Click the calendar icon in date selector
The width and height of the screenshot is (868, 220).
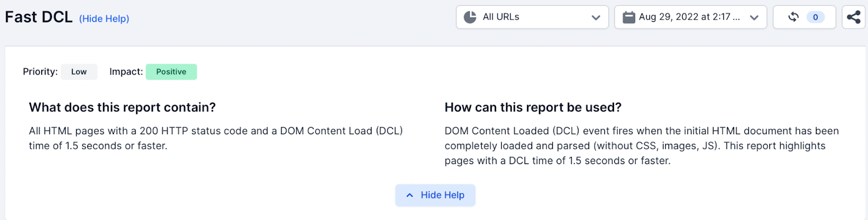[x=629, y=17]
